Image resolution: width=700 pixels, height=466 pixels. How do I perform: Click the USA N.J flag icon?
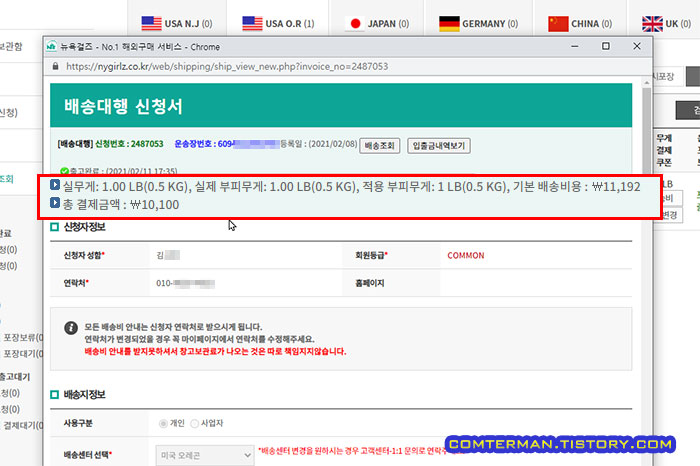(151, 24)
